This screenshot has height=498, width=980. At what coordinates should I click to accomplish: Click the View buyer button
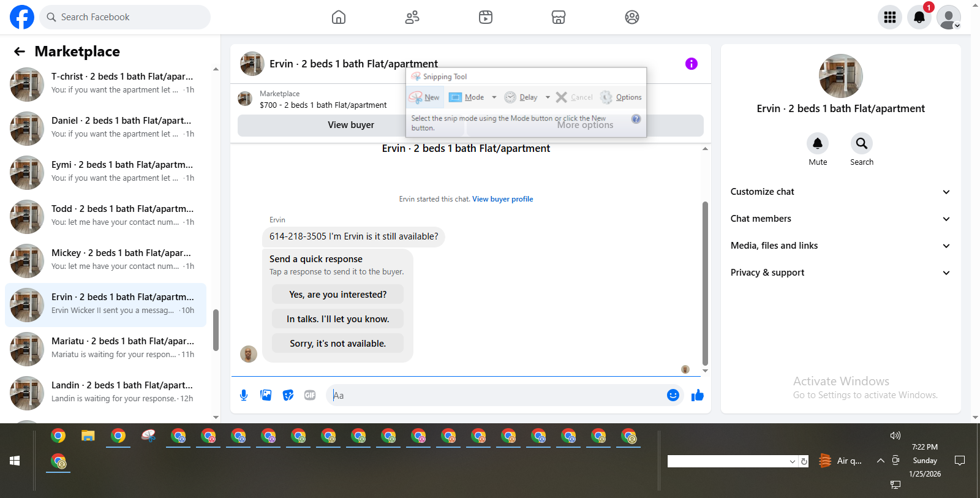tap(351, 125)
